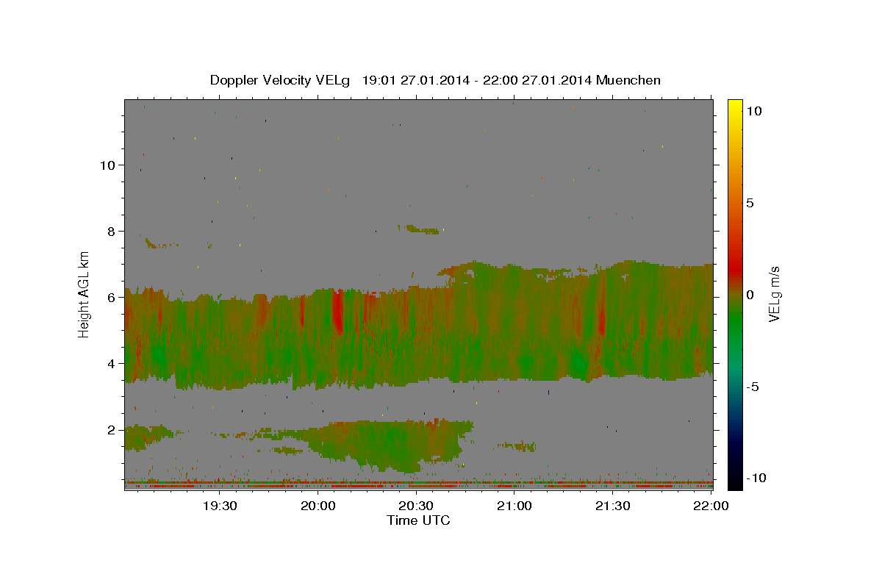The image size is (882, 588).
Task: Click the 'Muenchen' location in title
Action: coord(629,80)
